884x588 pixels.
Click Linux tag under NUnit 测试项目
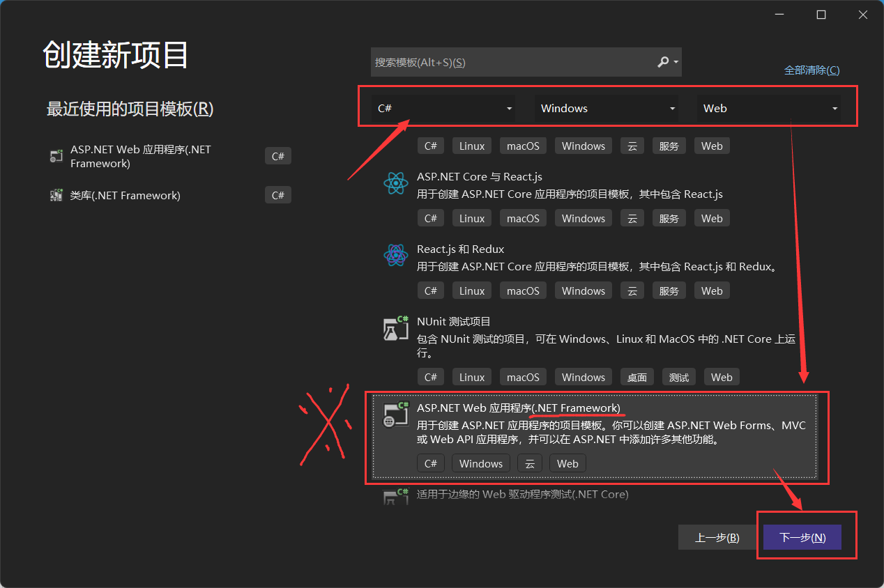coord(472,377)
